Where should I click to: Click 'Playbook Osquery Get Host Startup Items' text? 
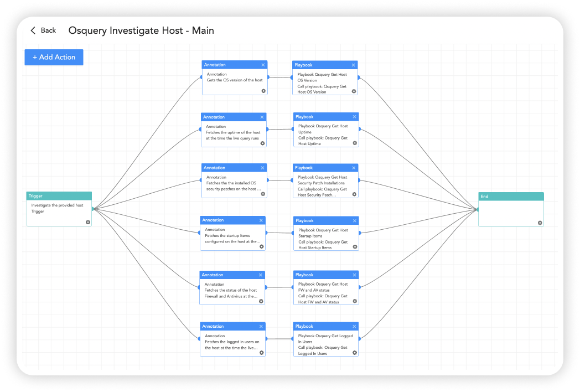tap(323, 233)
